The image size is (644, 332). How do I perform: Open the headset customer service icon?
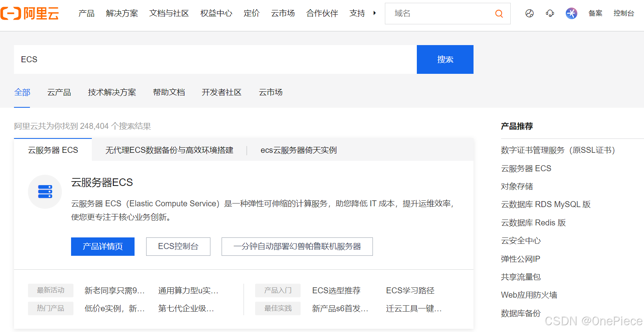pos(550,14)
